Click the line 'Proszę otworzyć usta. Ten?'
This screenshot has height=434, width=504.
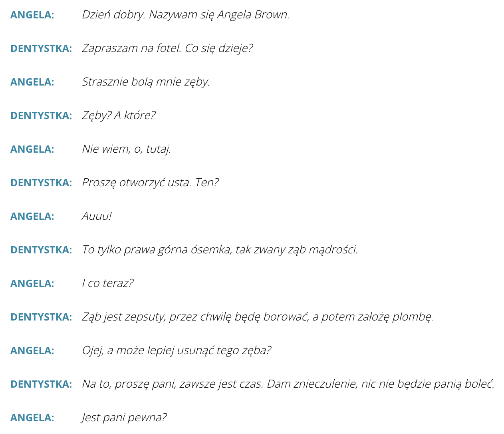150,183
